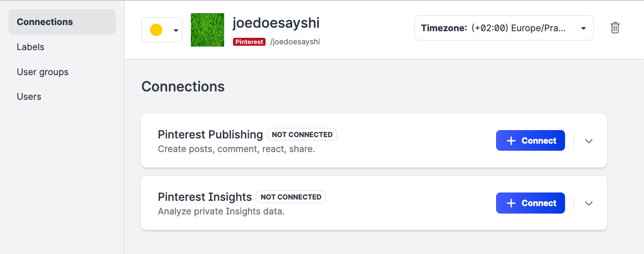Go to Labels in the sidebar
Viewport: 644px width, 254px height.
(x=31, y=47)
